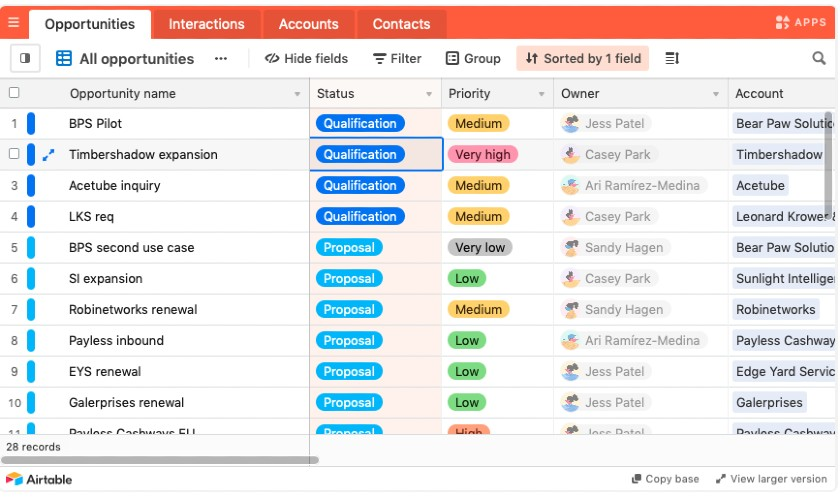Open the more view options ellipsis
Screen dimensions: 840x498
(221, 59)
